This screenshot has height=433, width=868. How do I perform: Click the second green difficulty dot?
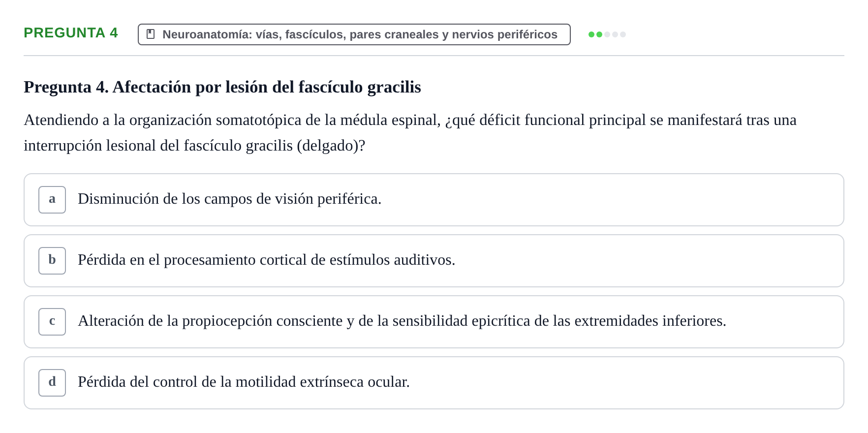click(x=599, y=34)
